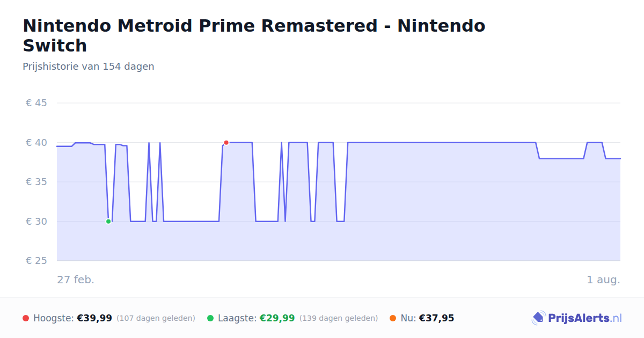Click the € 25 y-axis label

(36, 261)
